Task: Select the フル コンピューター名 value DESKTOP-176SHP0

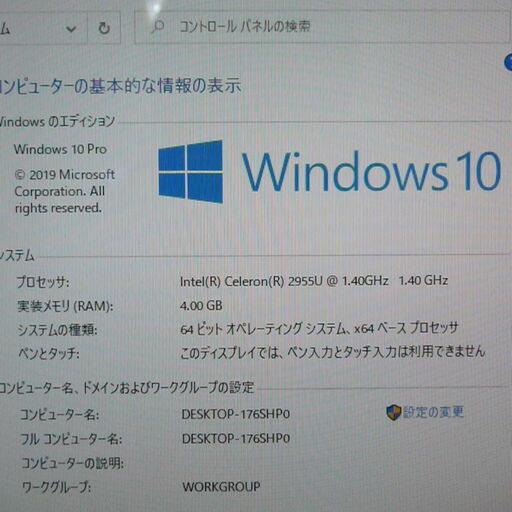Action: click(x=236, y=438)
